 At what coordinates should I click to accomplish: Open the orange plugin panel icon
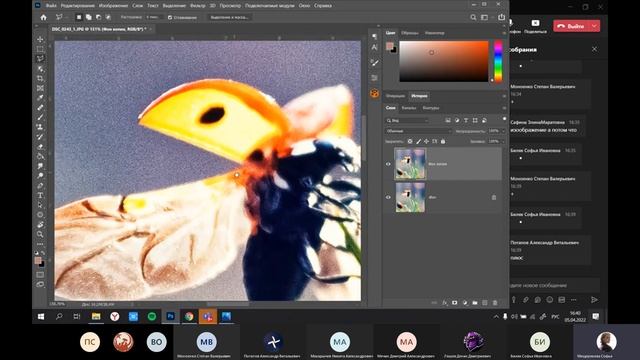[374, 93]
